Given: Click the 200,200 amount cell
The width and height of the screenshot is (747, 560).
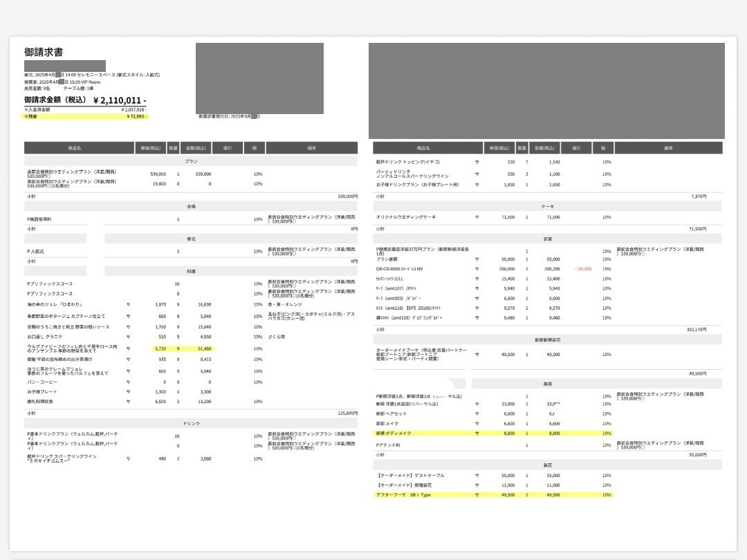Looking at the screenshot, I should click(552, 269).
